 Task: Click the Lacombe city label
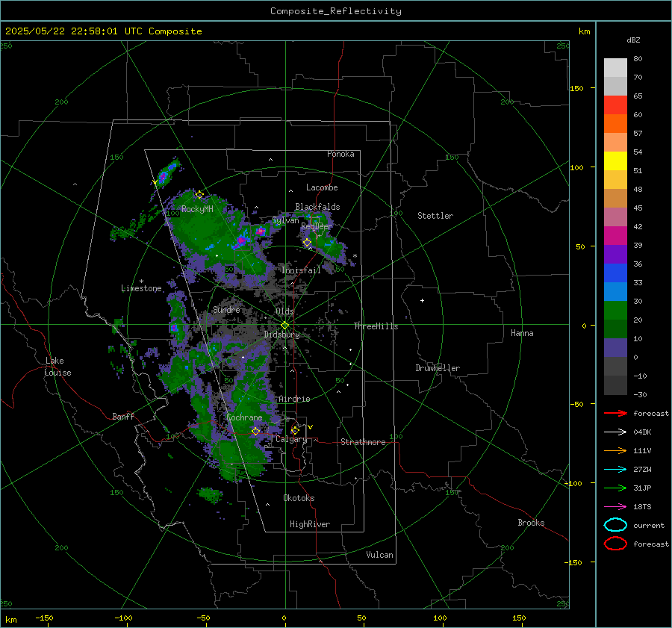[322, 187]
